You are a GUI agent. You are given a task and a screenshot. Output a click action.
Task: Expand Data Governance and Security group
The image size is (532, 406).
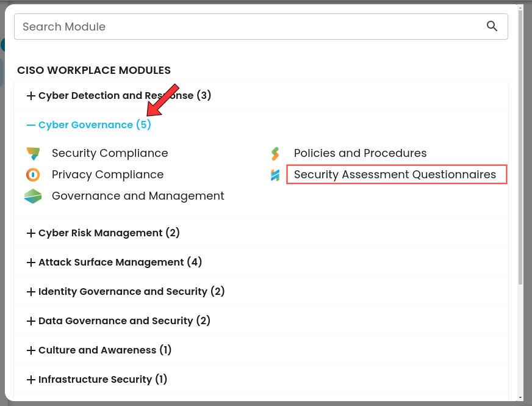pyautogui.click(x=118, y=321)
